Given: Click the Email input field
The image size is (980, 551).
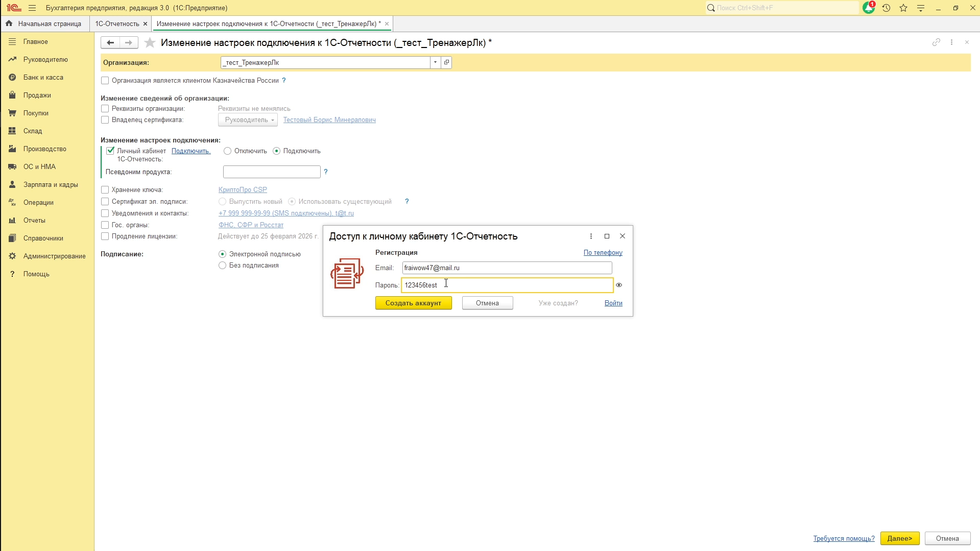Looking at the screenshot, I should 507,268.
